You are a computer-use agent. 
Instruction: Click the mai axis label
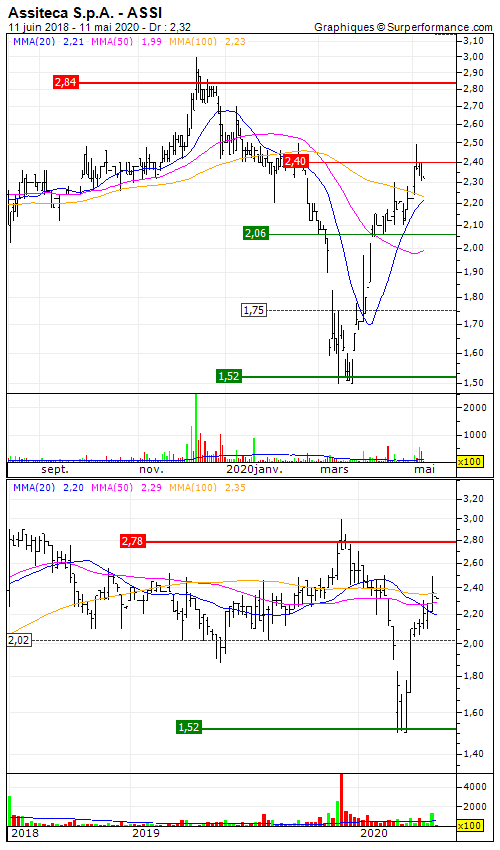point(425,469)
